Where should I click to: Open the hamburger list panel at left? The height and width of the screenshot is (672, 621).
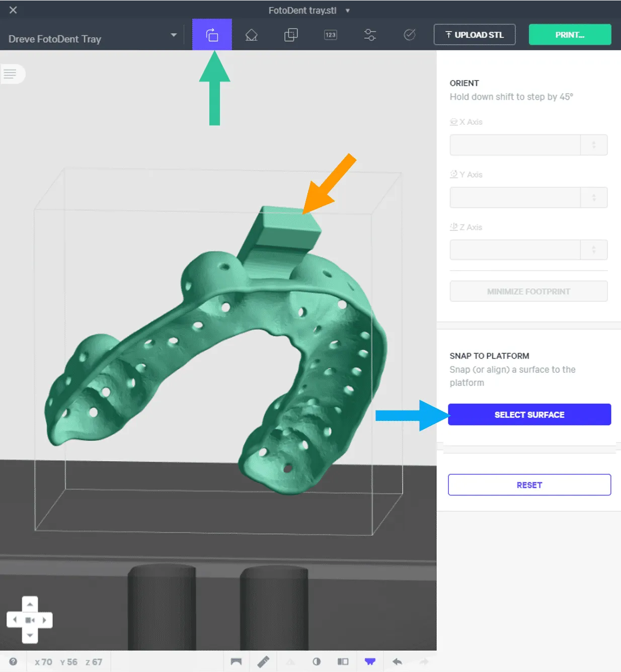pos(10,74)
